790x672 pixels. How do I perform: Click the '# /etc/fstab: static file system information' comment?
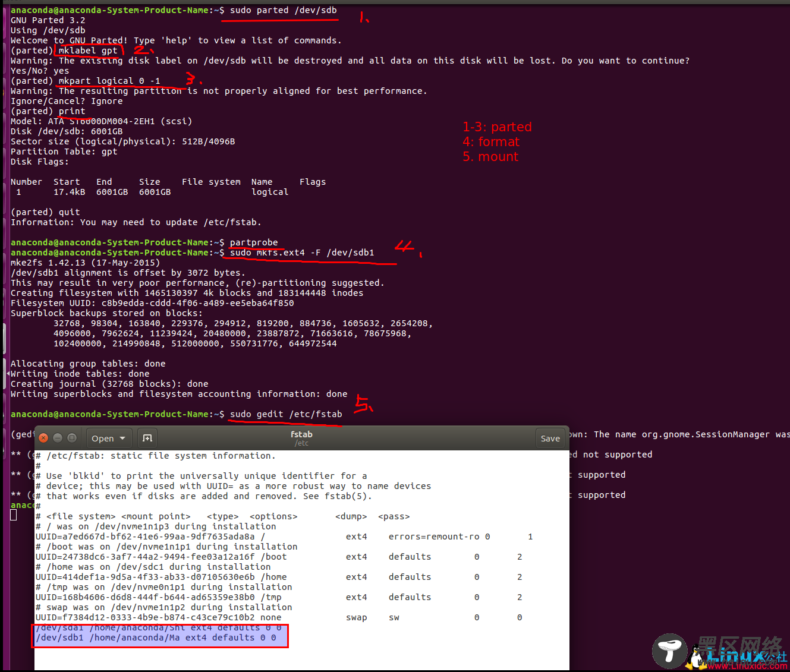tap(156, 456)
